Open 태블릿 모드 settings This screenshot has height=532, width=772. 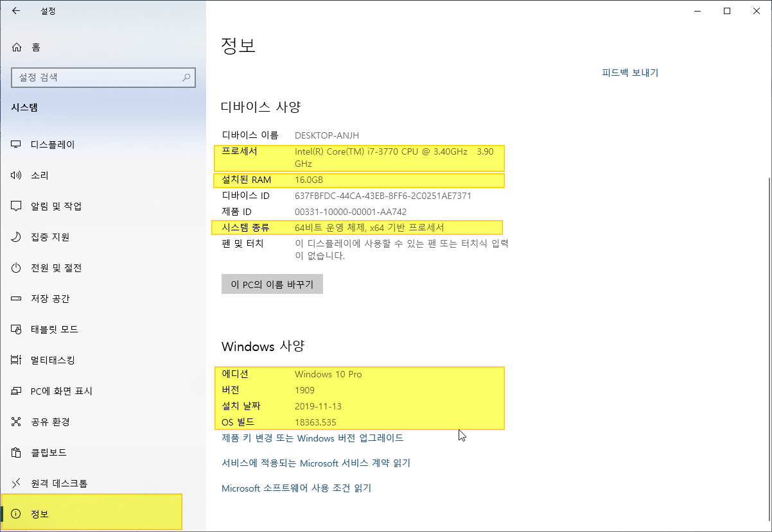click(103, 329)
